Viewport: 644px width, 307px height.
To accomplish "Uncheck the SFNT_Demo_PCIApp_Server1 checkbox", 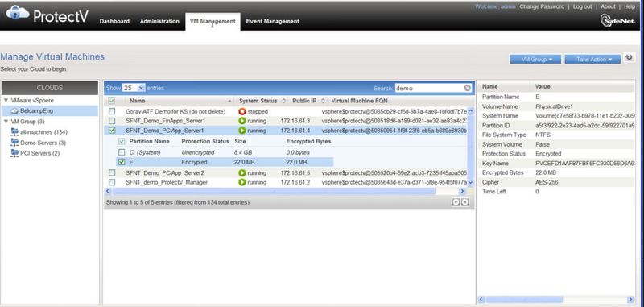I will 112,131.
